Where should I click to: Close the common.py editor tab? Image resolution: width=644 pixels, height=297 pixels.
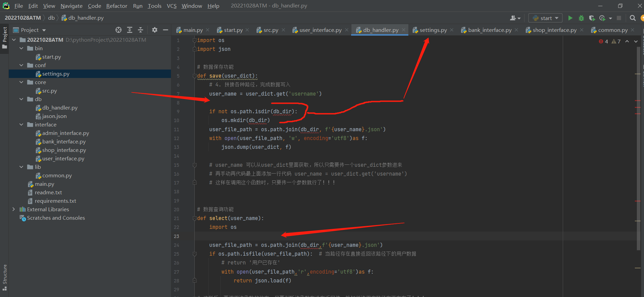632,30
